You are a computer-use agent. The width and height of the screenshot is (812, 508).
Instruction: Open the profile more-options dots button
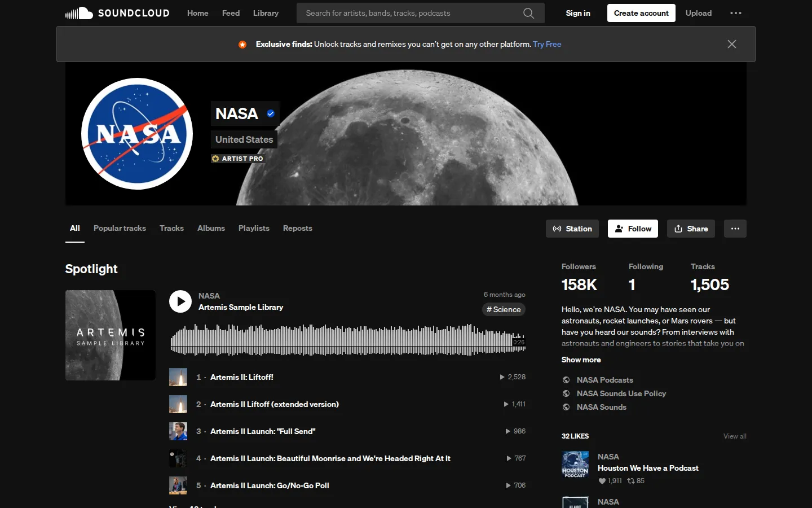(735, 229)
